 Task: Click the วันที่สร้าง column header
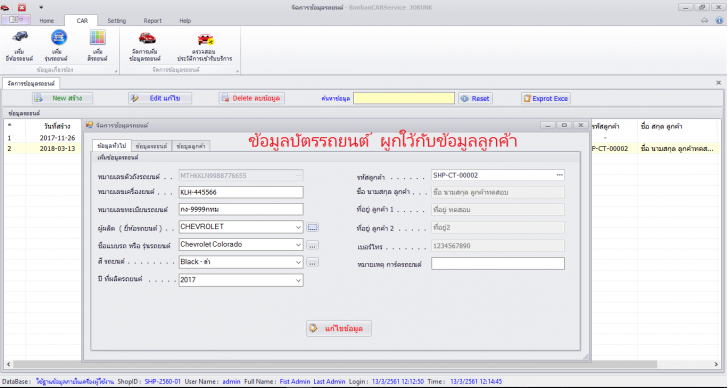click(x=57, y=126)
